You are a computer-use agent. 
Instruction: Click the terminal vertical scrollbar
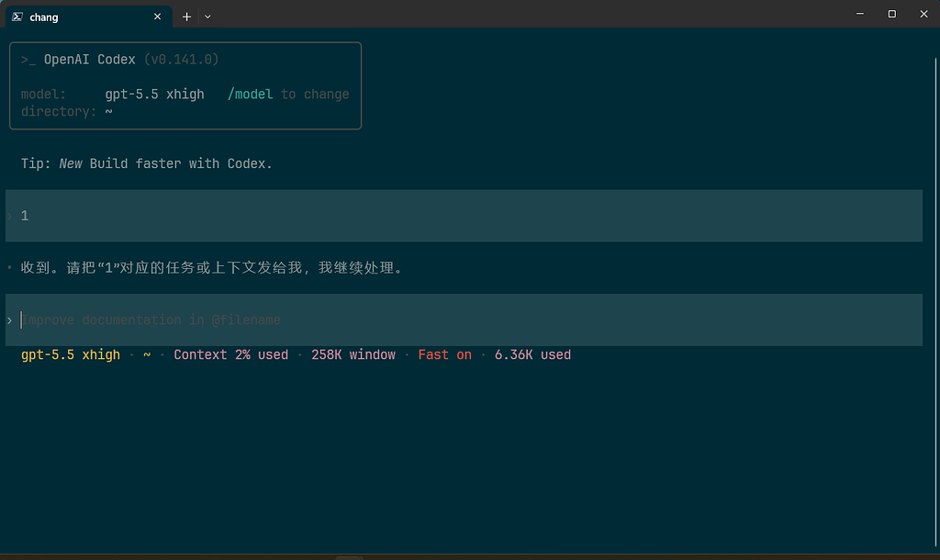click(935, 303)
